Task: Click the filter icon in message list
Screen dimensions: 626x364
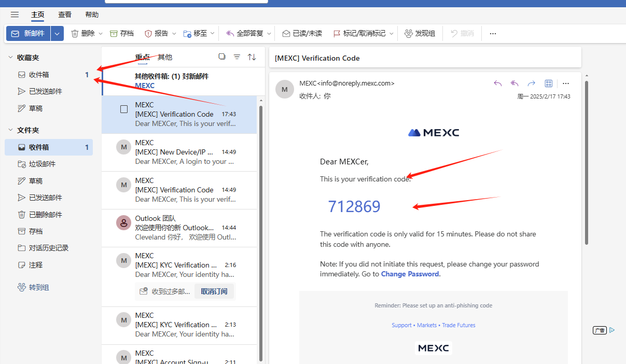Action: [237, 57]
